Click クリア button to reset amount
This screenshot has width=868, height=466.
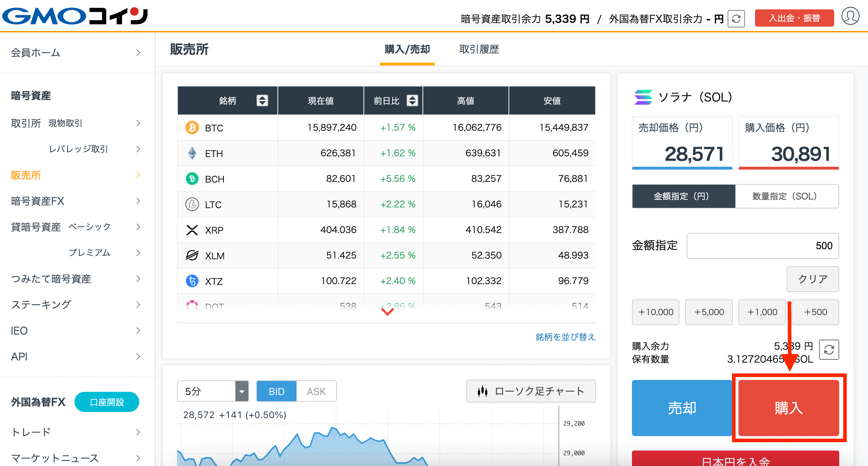813,279
